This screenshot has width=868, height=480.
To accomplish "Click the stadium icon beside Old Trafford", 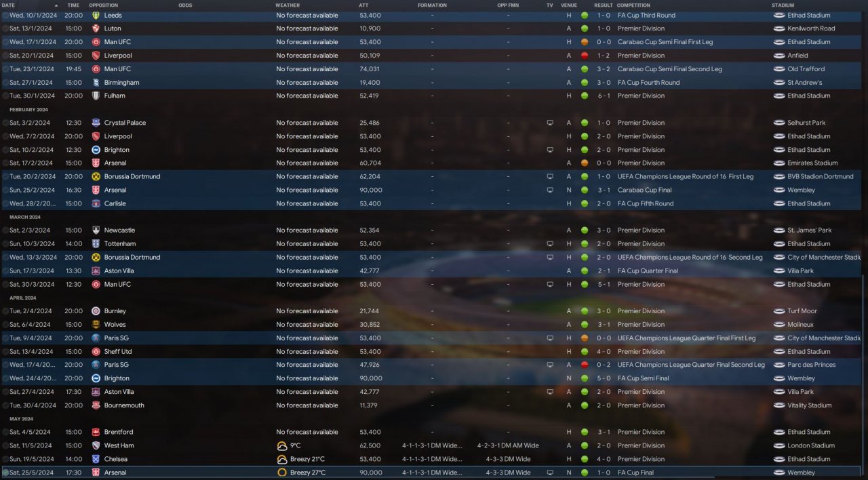I will (779, 69).
